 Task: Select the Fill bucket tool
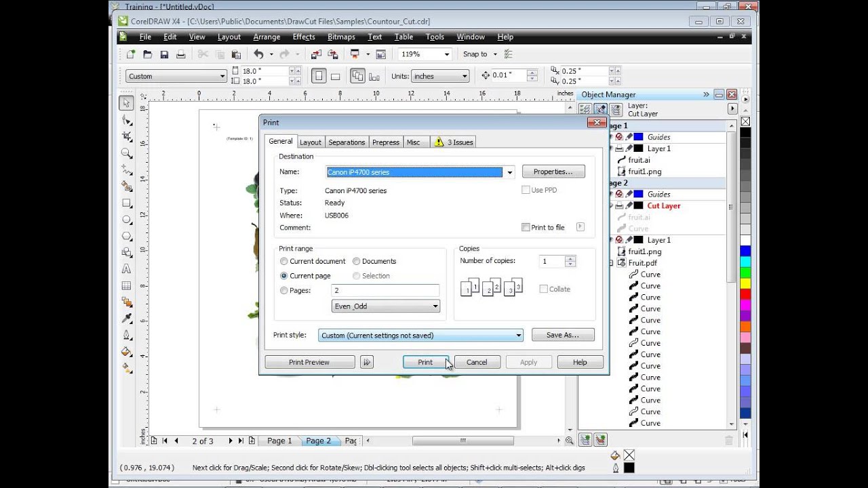click(x=126, y=352)
